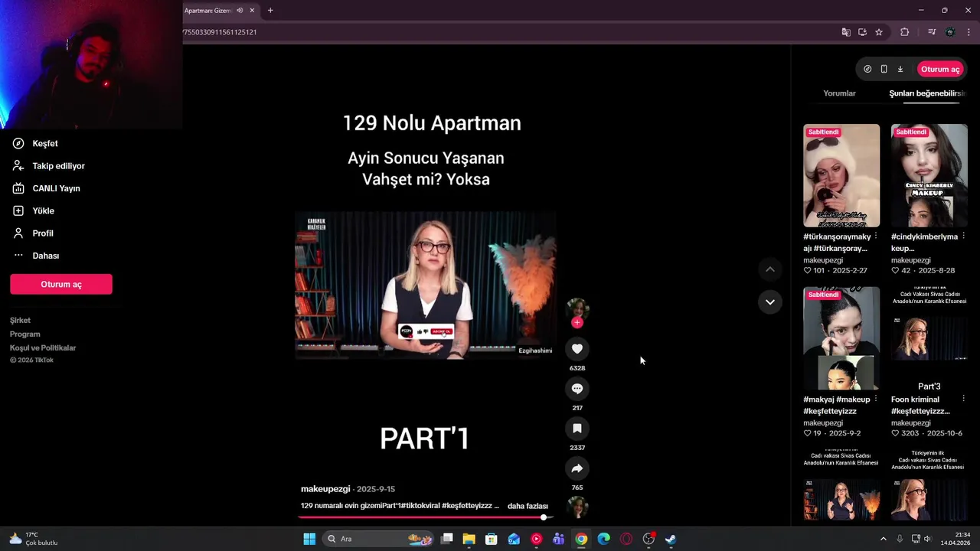Open the Program footer link
Image resolution: width=980 pixels, height=551 pixels.
tap(24, 334)
